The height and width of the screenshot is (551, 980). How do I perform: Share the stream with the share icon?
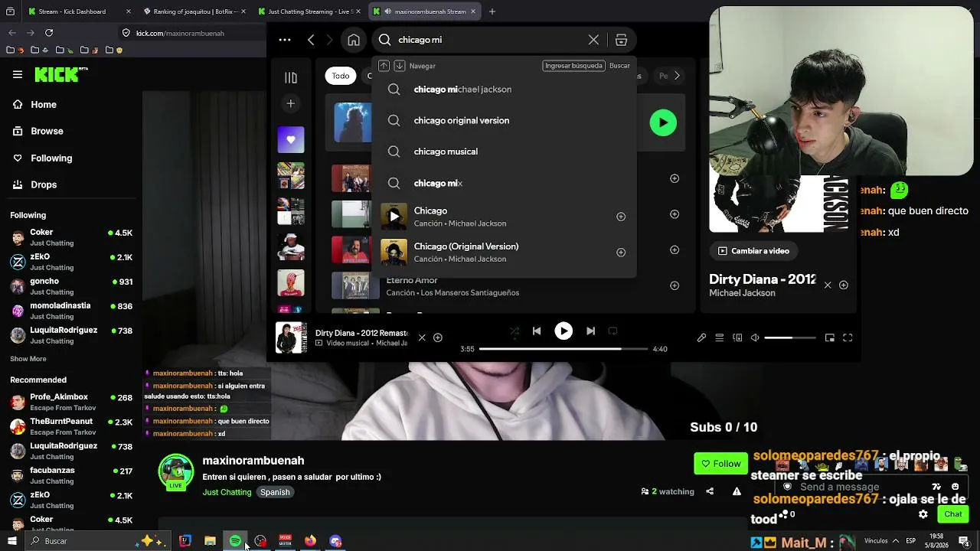710,491
